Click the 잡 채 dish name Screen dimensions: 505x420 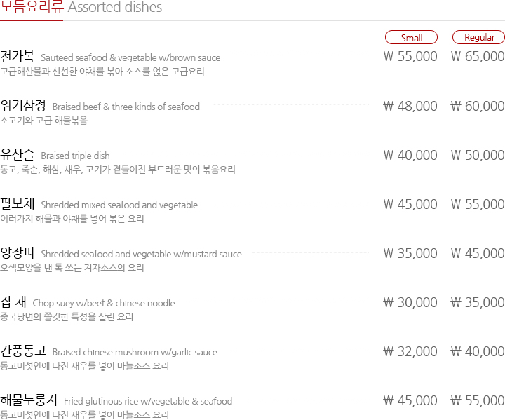coord(13,302)
